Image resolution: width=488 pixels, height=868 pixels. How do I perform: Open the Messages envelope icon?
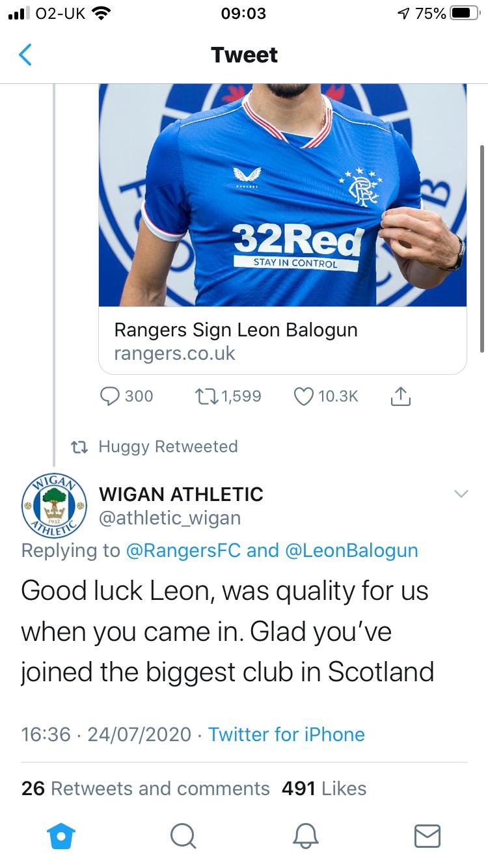(x=427, y=835)
